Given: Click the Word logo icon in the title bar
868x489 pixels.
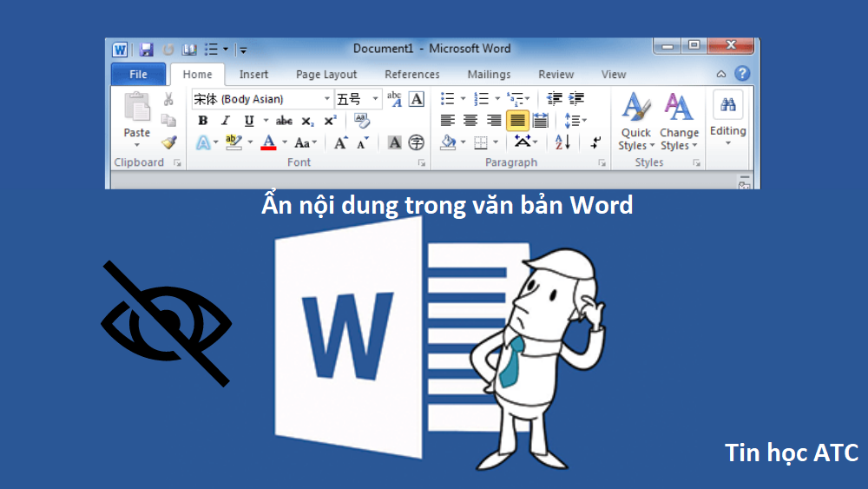Looking at the screenshot, I should point(120,50).
